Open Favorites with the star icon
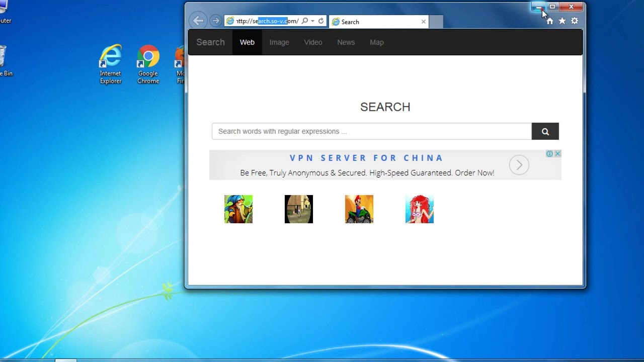The width and height of the screenshot is (644, 362). tap(562, 21)
